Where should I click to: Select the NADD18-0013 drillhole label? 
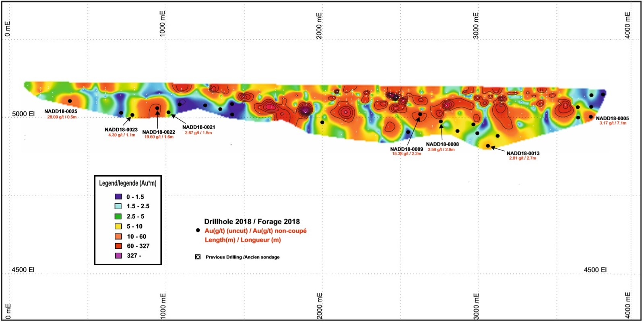[523, 153]
